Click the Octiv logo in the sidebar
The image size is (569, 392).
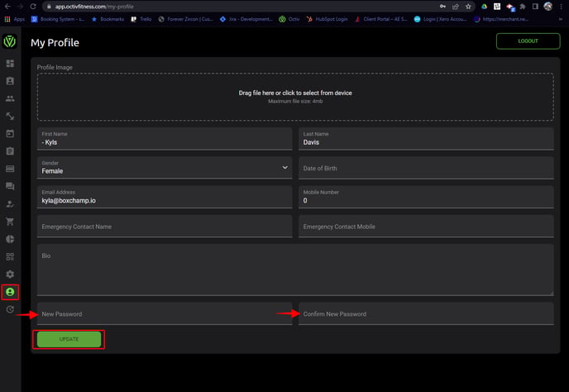10,41
